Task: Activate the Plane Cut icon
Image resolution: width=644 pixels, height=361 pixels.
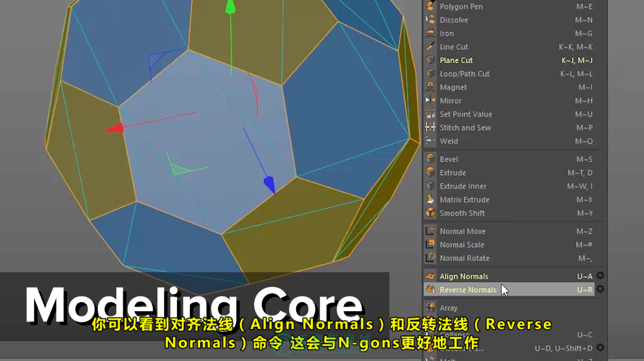Action: [x=430, y=60]
